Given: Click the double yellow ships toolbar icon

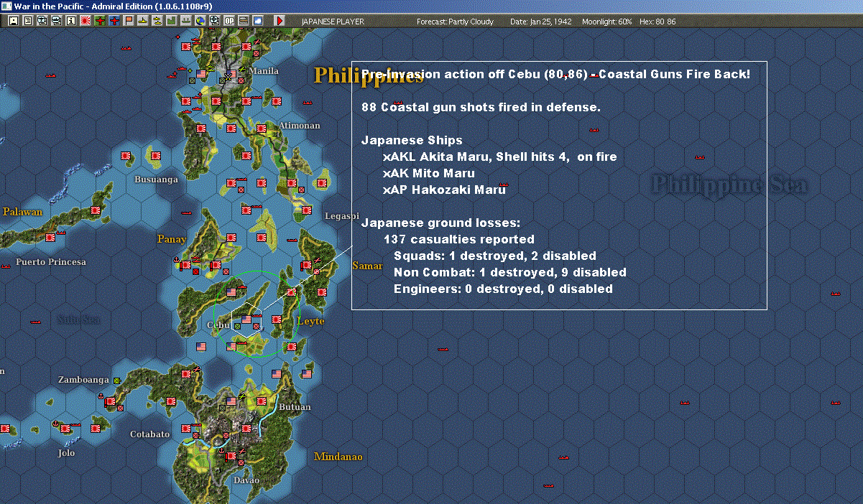Looking at the screenshot, I should click(x=157, y=21).
